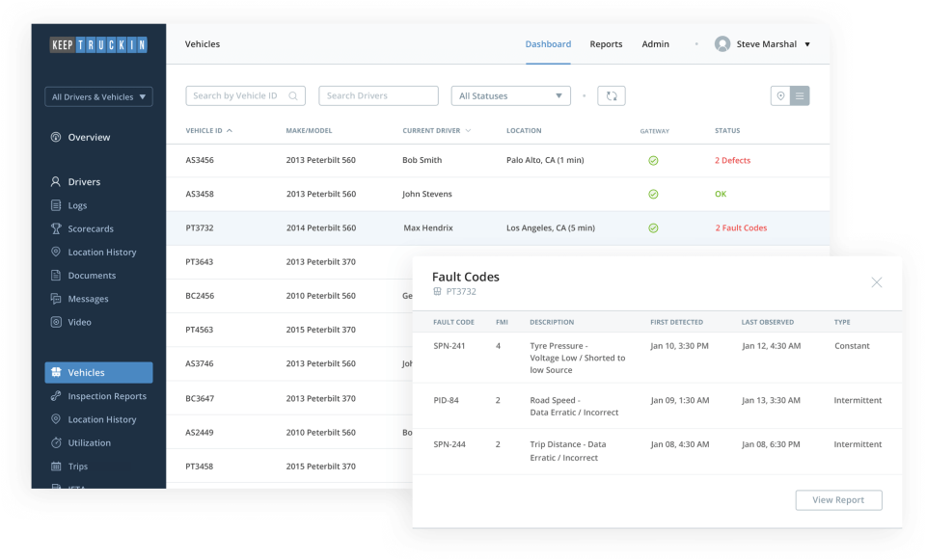The image size is (926, 560).
Task: Switch to map view icon
Action: [780, 95]
